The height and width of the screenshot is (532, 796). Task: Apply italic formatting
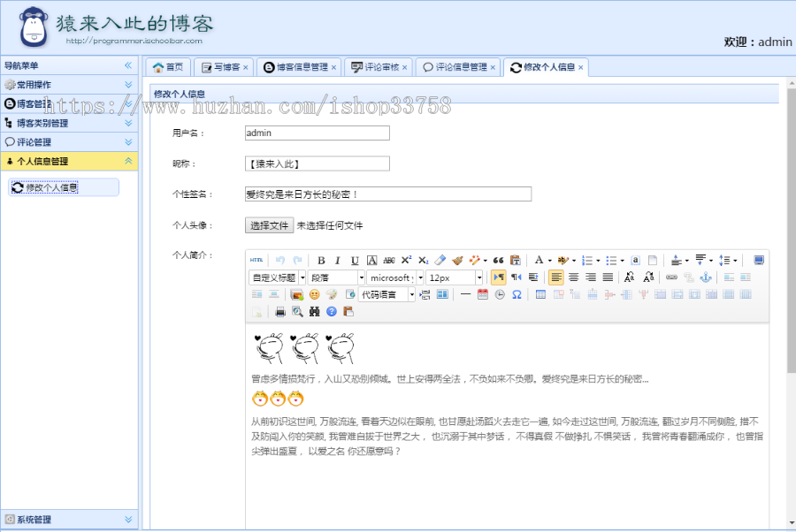[338, 260]
